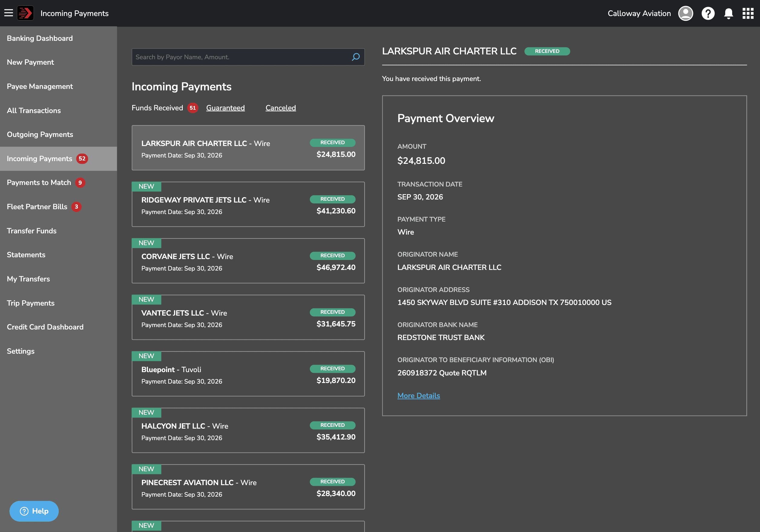Open Payments to Match
760x532 pixels.
[59, 183]
